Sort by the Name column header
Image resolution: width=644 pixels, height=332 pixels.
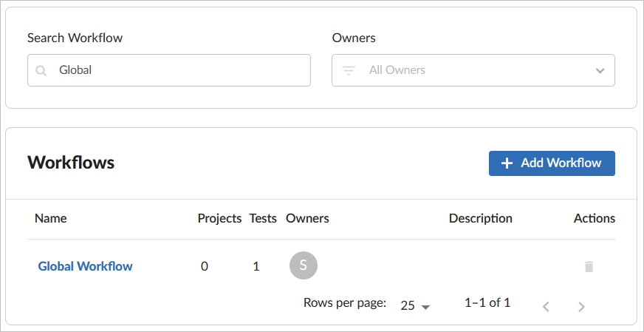(50, 218)
